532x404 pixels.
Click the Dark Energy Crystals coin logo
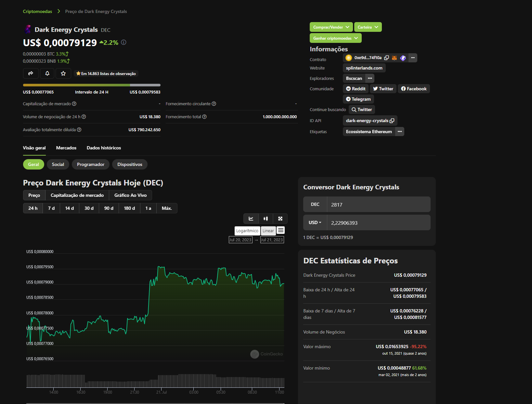click(28, 29)
